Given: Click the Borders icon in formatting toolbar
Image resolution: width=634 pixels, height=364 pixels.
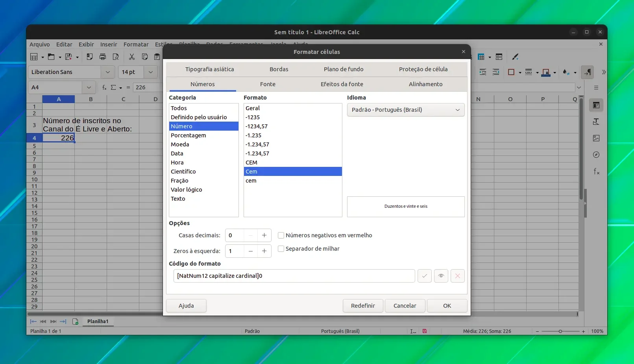Looking at the screenshot, I should point(511,72).
